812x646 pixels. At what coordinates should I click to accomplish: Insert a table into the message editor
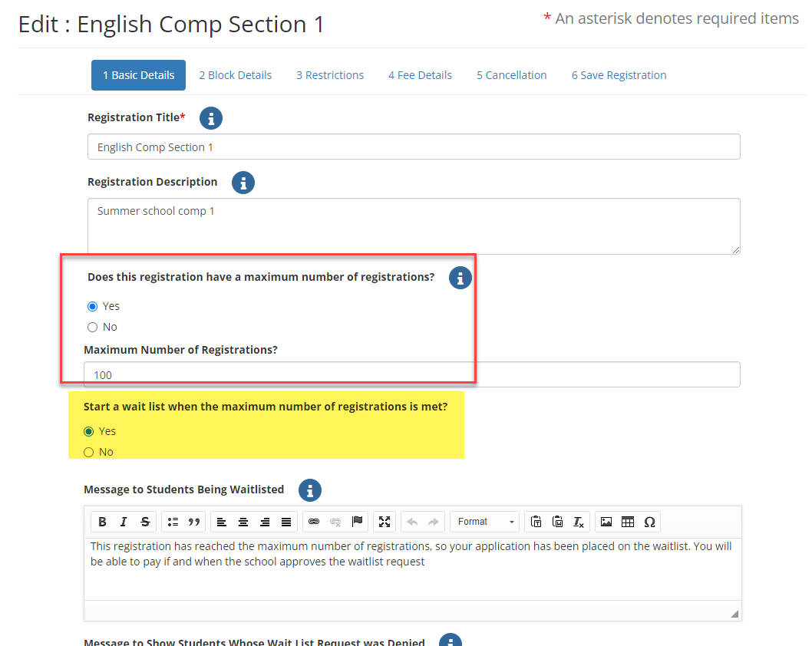pos(628,522)
